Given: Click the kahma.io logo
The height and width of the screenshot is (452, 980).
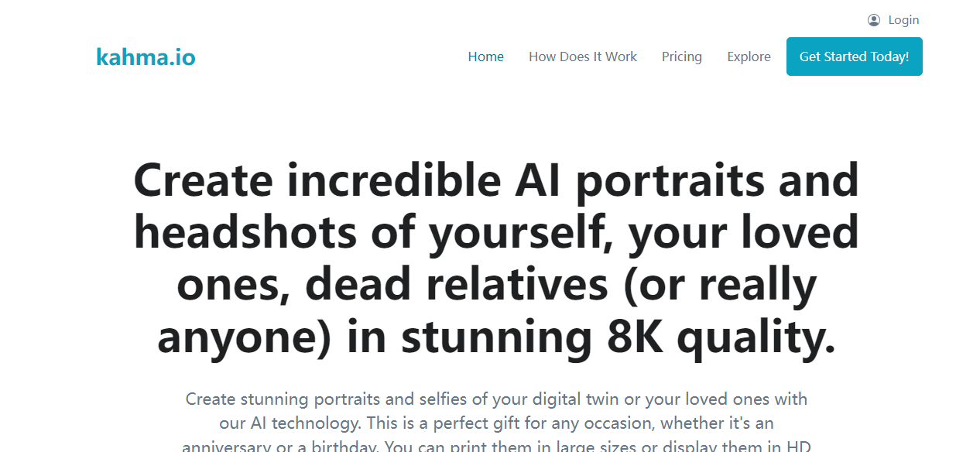Looking at the screenshot, I should point(146,56).
